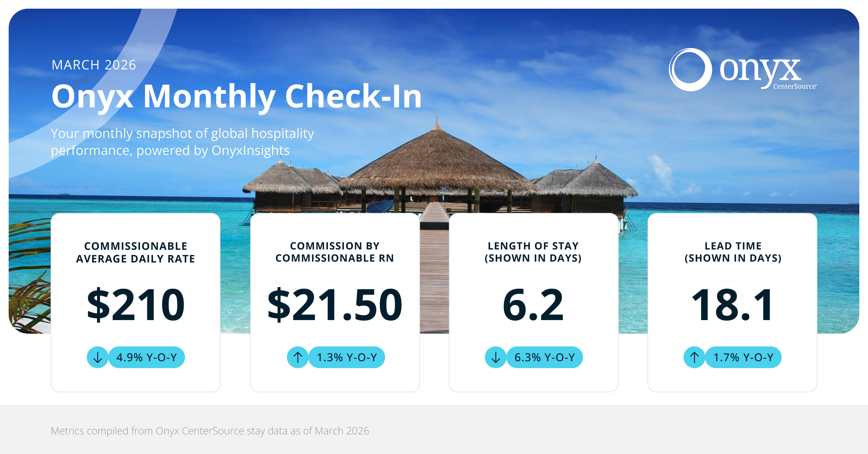Click the down arrow beside 6.3% Y-O-Y
This screenshot has width=868, height=454.
[495, 357]
